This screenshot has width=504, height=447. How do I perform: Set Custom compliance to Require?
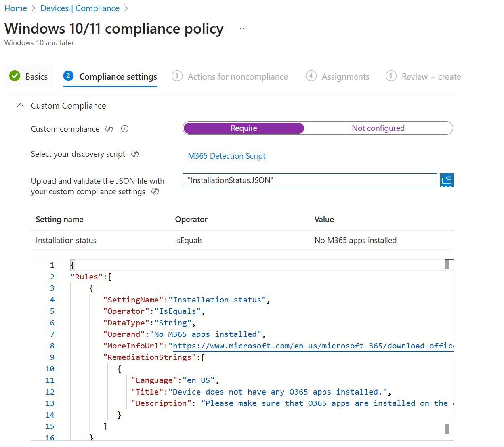point(244,128)
